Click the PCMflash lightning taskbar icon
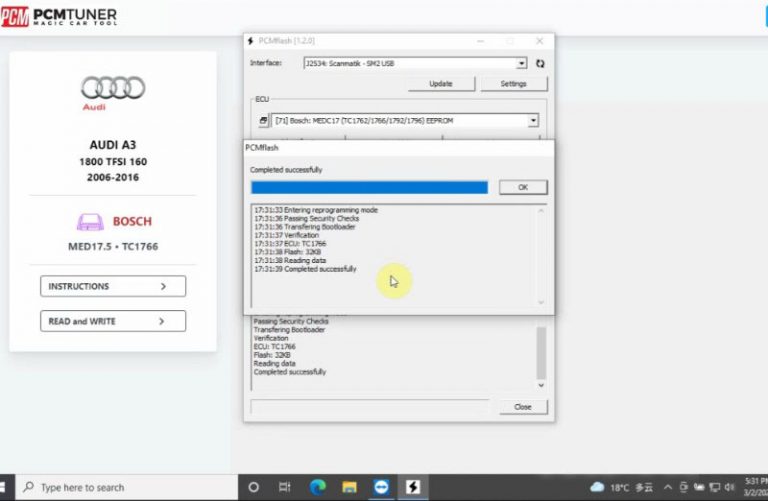This screenshot has height=501, width=768. [x=412, y=487]
